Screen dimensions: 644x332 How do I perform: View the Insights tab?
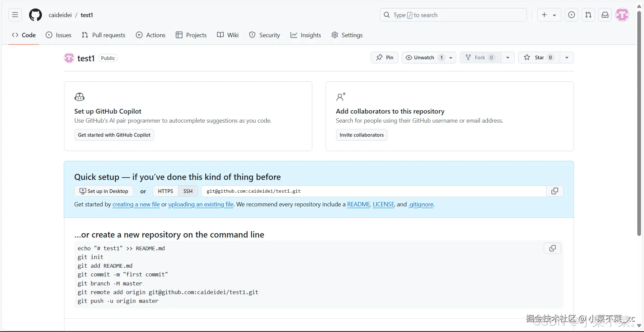[x=306, y=35]
